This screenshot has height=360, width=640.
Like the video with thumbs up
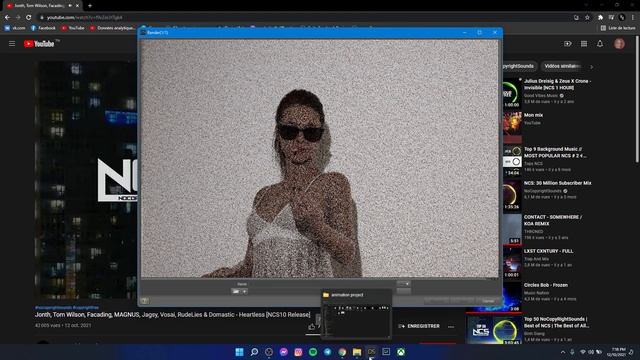(312, 327)
